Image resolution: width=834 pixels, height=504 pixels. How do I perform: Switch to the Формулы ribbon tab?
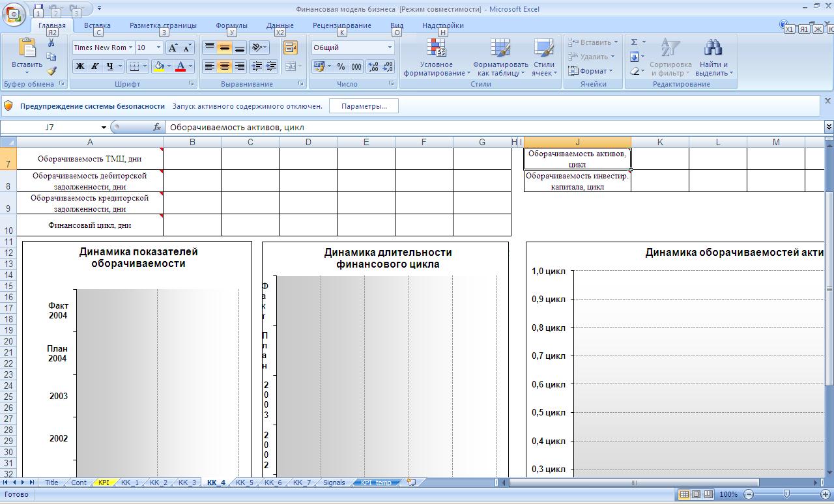pyautogui.click(x=231, y=25)
